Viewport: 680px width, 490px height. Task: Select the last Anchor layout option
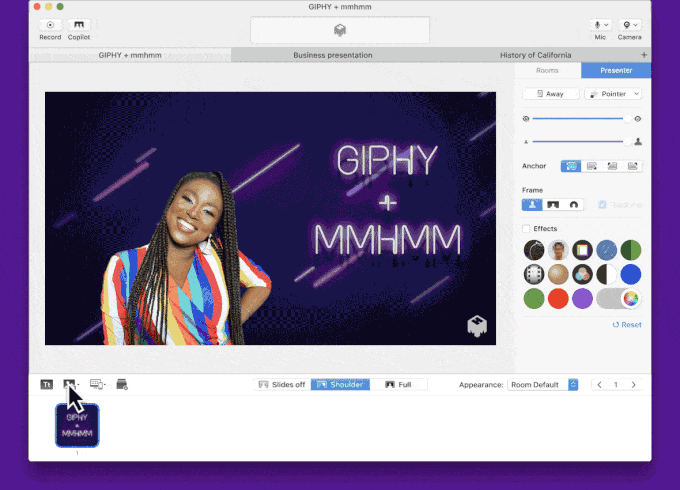click(x=632, y=166)
